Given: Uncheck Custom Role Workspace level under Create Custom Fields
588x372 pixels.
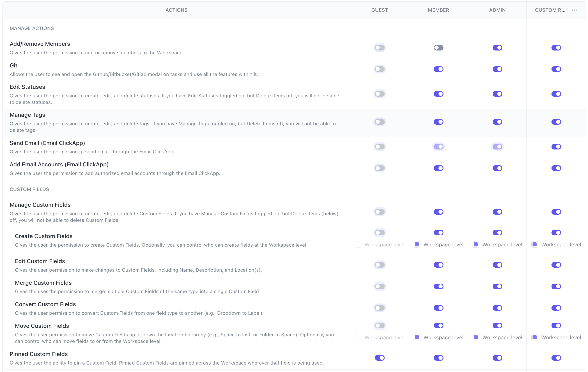Looking at the screenshot, I should pyautogui.click(x=535, y=244).
